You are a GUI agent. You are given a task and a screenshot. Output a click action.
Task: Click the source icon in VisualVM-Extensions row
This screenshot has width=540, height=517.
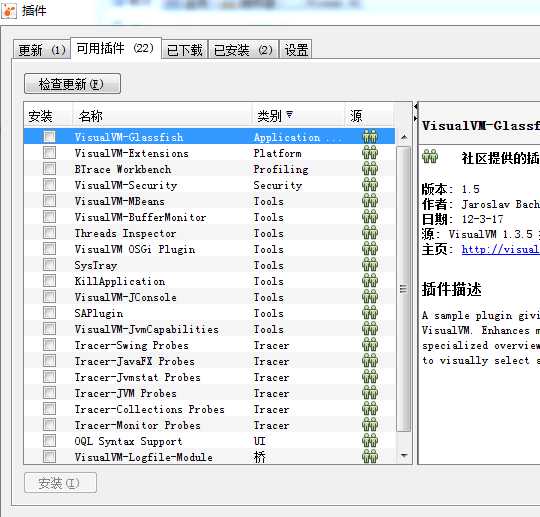tap(370, 152)
